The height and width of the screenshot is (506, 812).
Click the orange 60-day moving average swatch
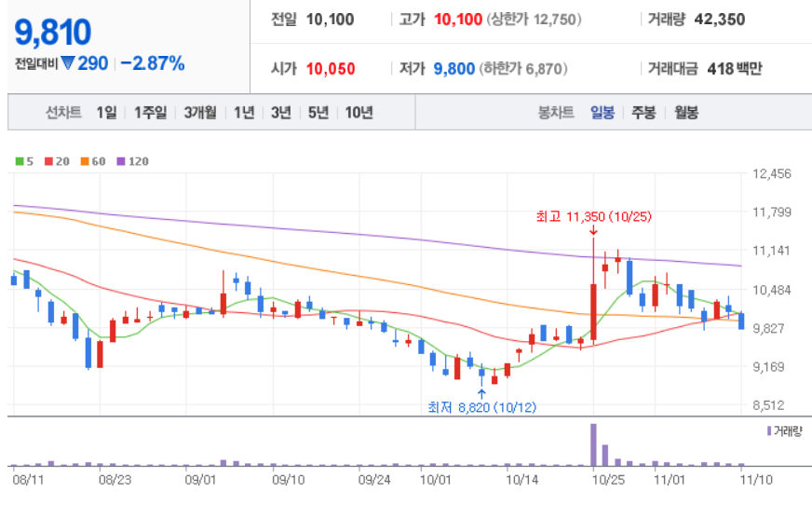click(x=85, y=161)
